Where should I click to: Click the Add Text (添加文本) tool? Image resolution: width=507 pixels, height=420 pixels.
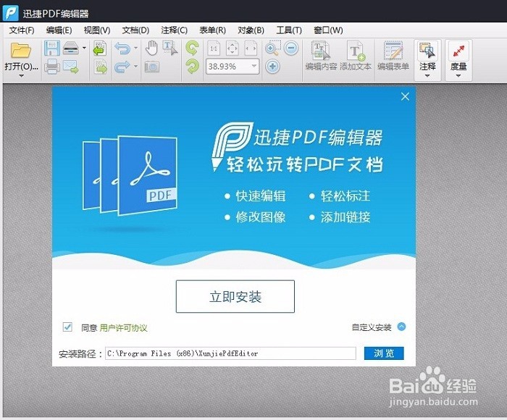pyautogui.click(x=356, y=56)
